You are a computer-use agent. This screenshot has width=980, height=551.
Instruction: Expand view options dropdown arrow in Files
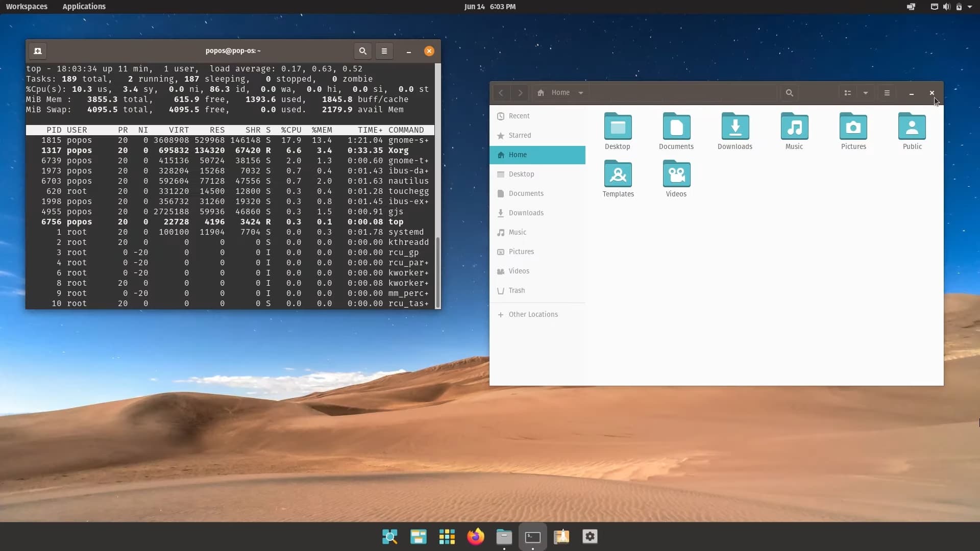tap(866, 93)
